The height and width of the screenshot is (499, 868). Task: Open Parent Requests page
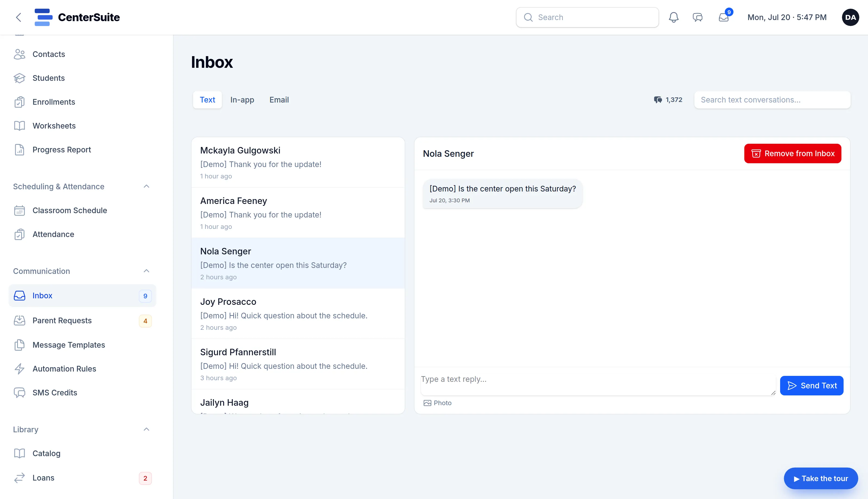82,321
